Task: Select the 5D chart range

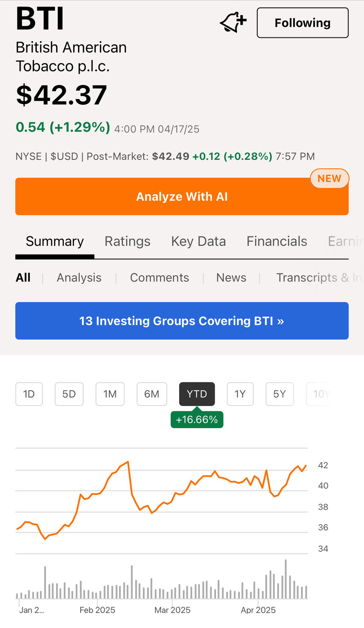Action: (x=69, y=394)
